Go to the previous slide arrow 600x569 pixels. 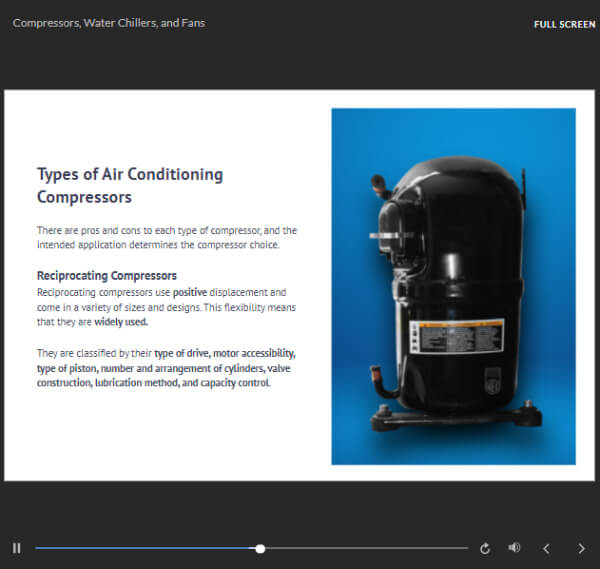click(x=546, y=548)
